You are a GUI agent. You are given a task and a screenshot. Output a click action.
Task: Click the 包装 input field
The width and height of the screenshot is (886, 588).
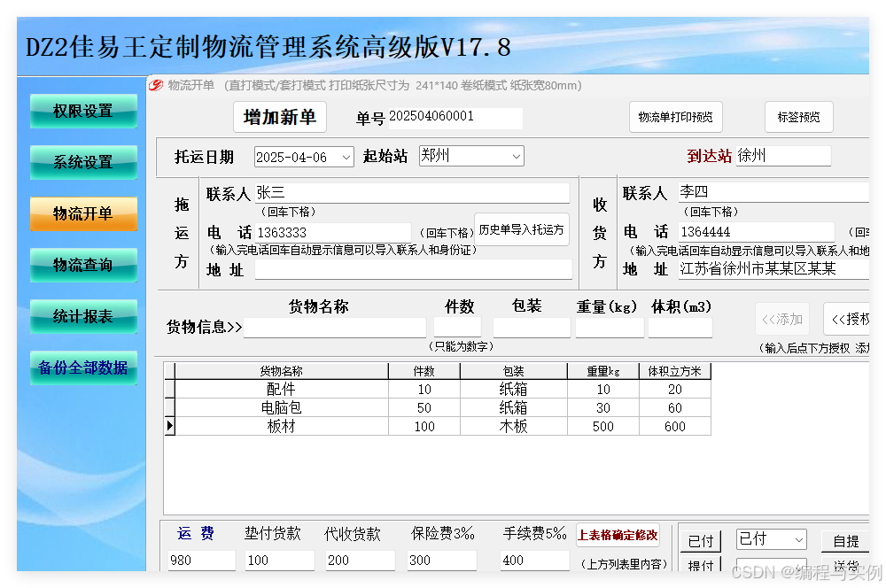coord(532,328)
